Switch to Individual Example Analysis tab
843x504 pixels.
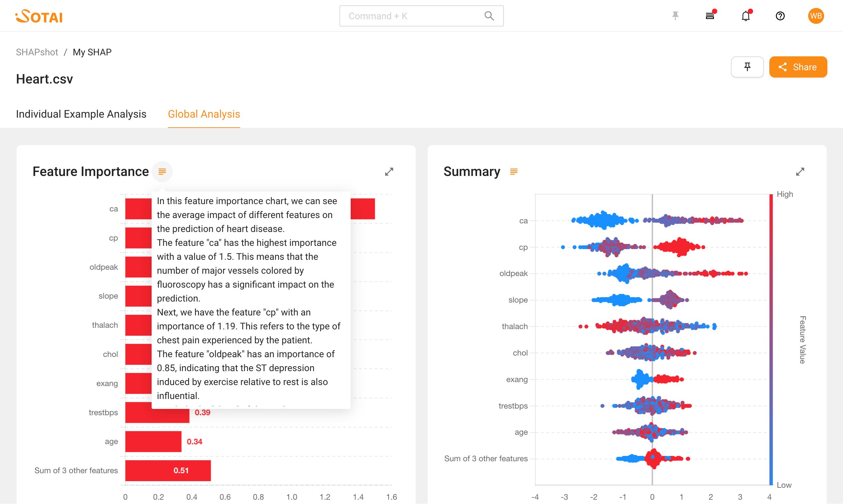pos(81,114)
